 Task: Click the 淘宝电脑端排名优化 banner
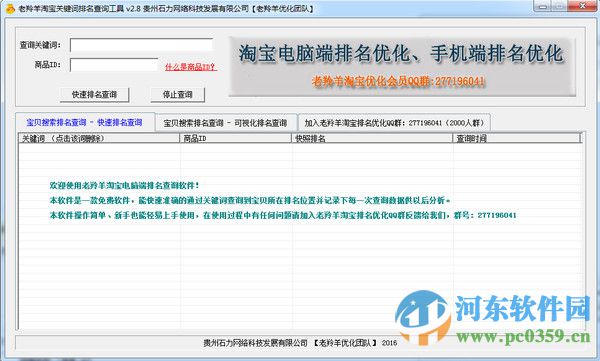(402, 66)
